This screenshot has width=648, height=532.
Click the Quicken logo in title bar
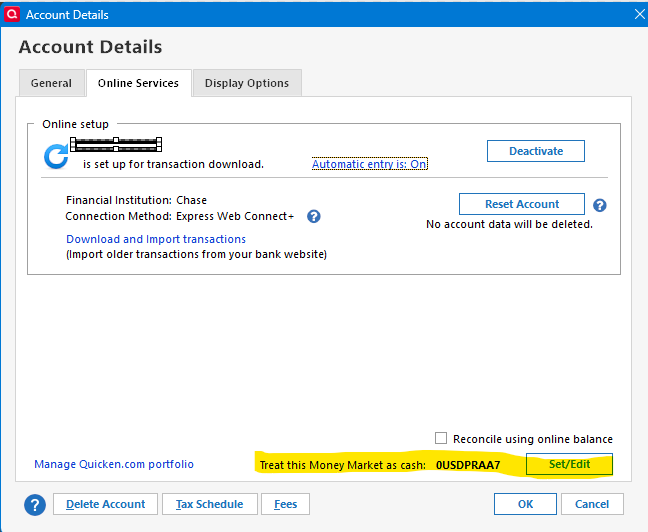[12, 14]
